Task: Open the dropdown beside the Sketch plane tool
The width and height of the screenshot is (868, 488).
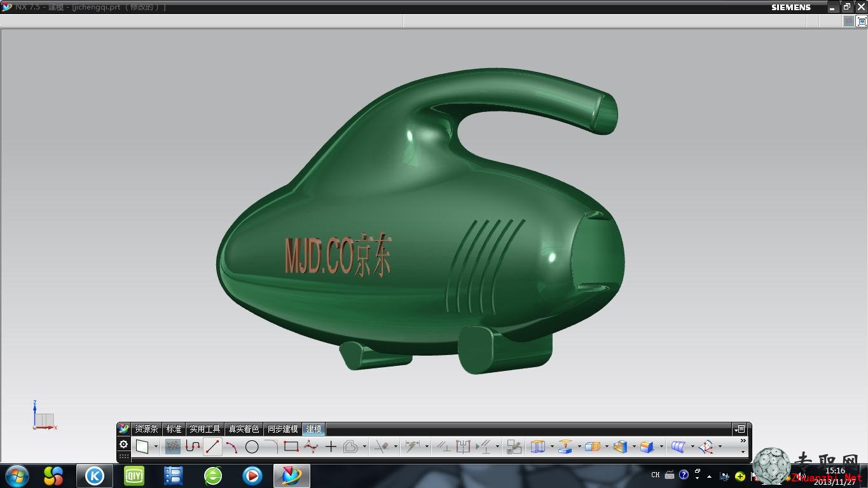Action: pyautogui.click(x=156, y=447)
